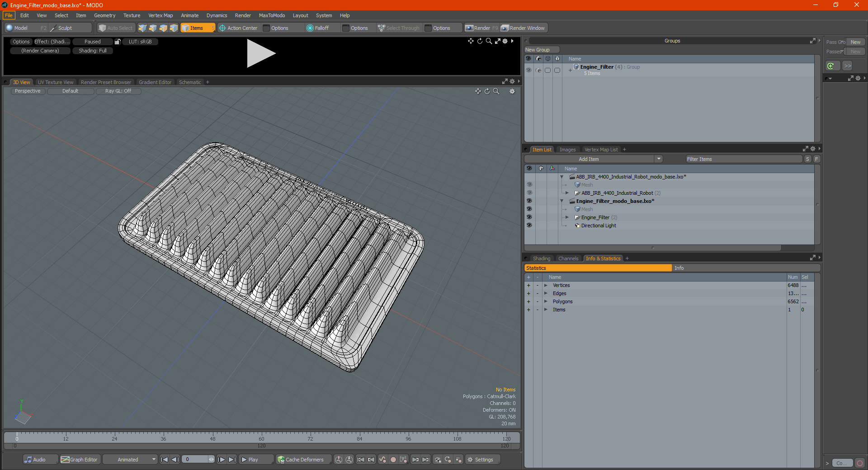Viewport: 868px width, 470px height.
Task: Click the Perspective view button
Action: click(28, 91)
